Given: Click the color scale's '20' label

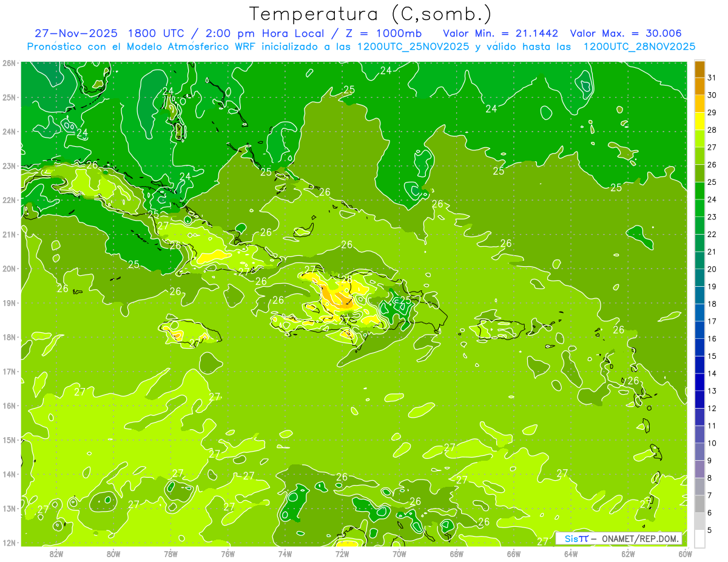Looking at the screenshot, I should coord(712,269).
